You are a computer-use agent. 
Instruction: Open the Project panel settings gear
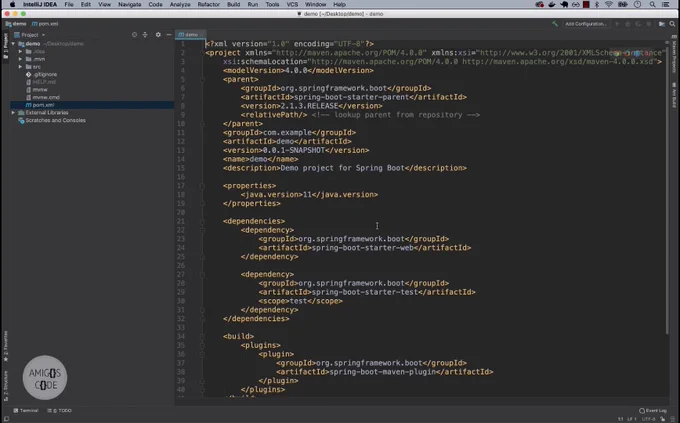[158, 35]
